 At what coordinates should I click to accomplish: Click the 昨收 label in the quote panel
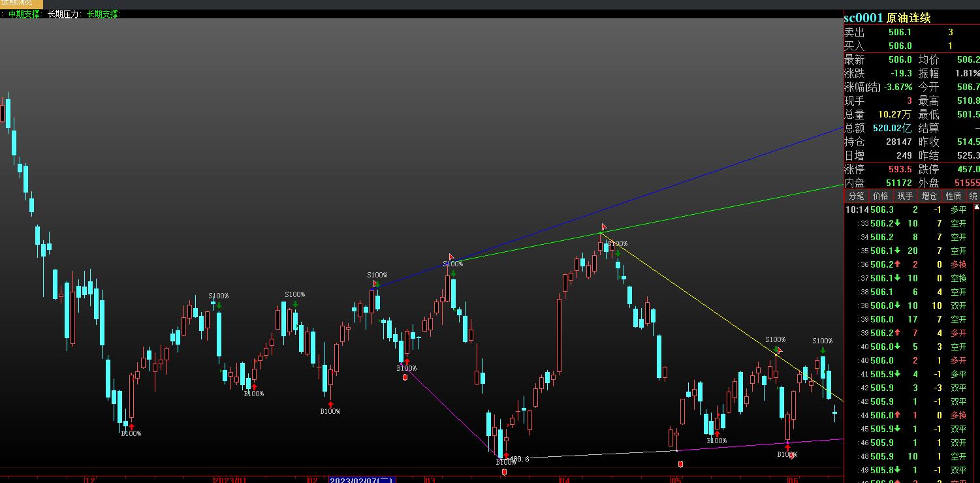click(x=928, y=142)
